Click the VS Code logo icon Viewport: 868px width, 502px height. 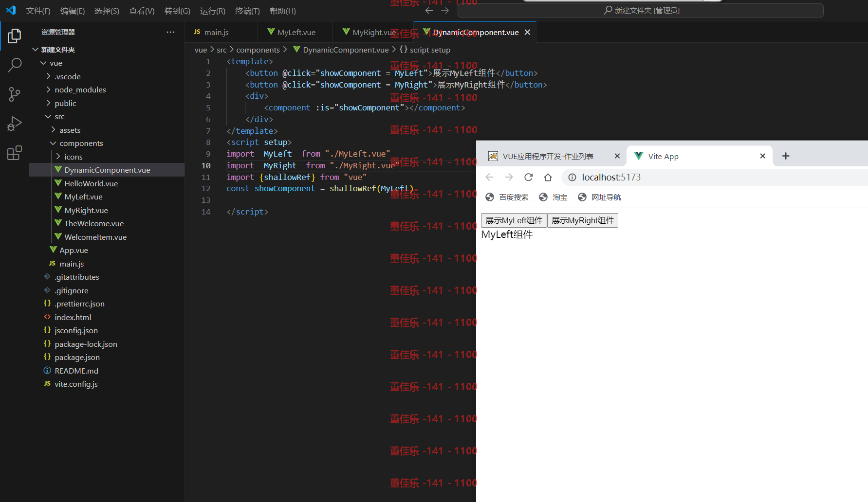11,10
